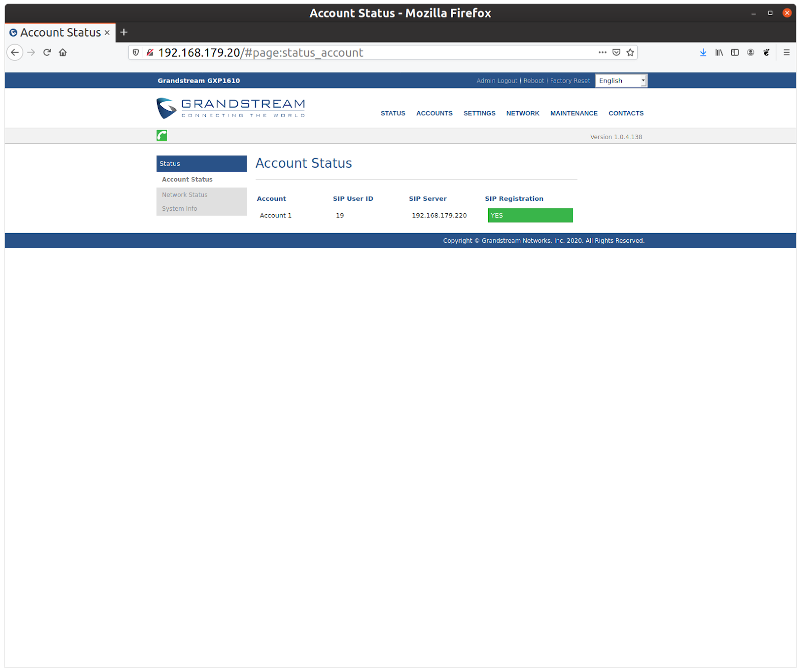Open the Firefox downloads arrow
This screenshot has height=672, width=801.
click(x=703, y=53)
